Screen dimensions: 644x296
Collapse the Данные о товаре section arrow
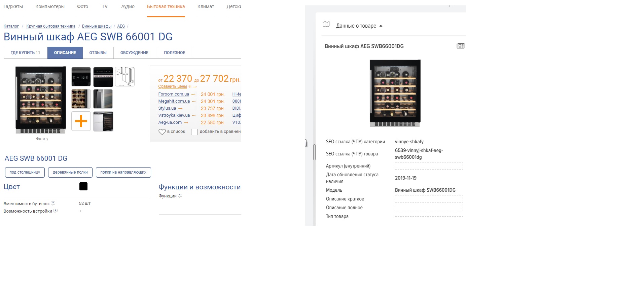coord(381,26)
